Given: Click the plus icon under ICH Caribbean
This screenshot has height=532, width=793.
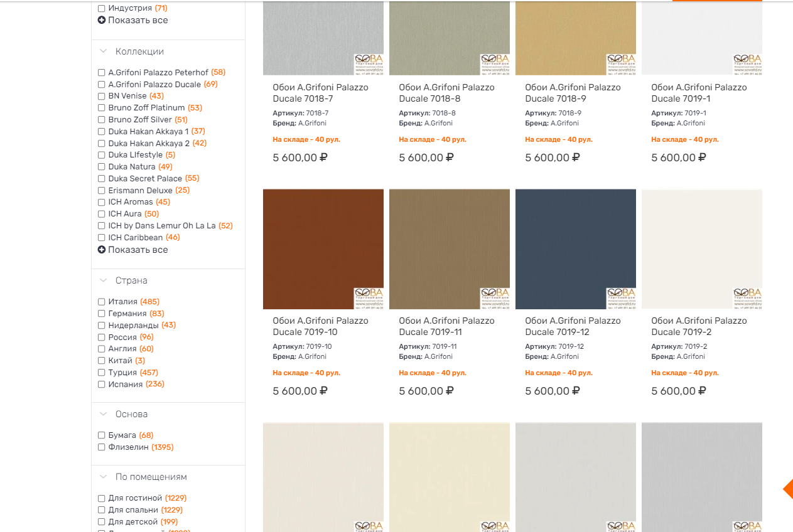Looking at the screenshot, I should pyautogui.click(x=102, y=250).
